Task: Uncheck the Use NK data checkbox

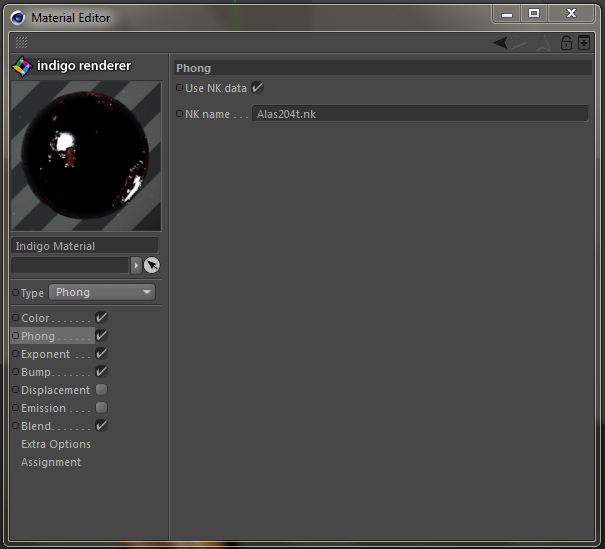Action: [x=257, y=88]
